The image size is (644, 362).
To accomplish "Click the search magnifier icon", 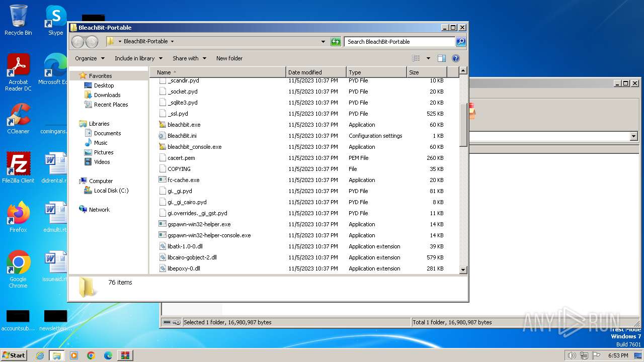I will tap(461, 42).
